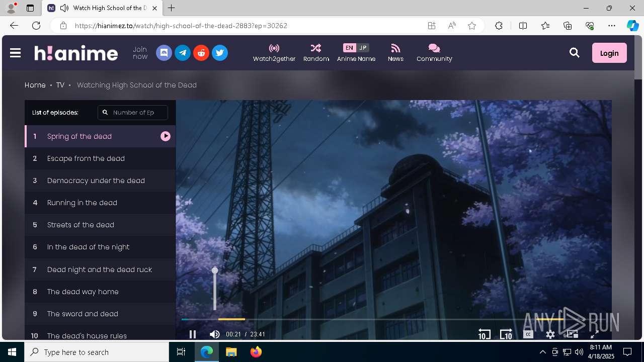This screenshot has width=644, height=362.
Task: Open a new browser tab
Action: coord(172,8)
